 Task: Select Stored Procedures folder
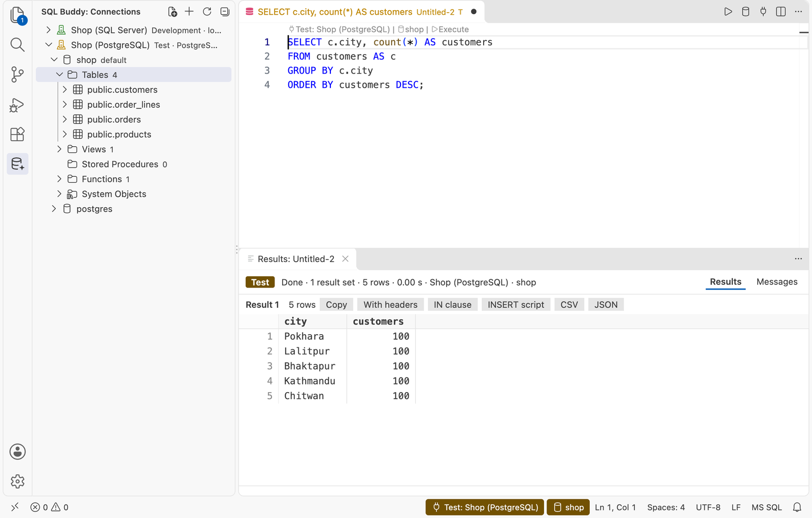[133, 164]
